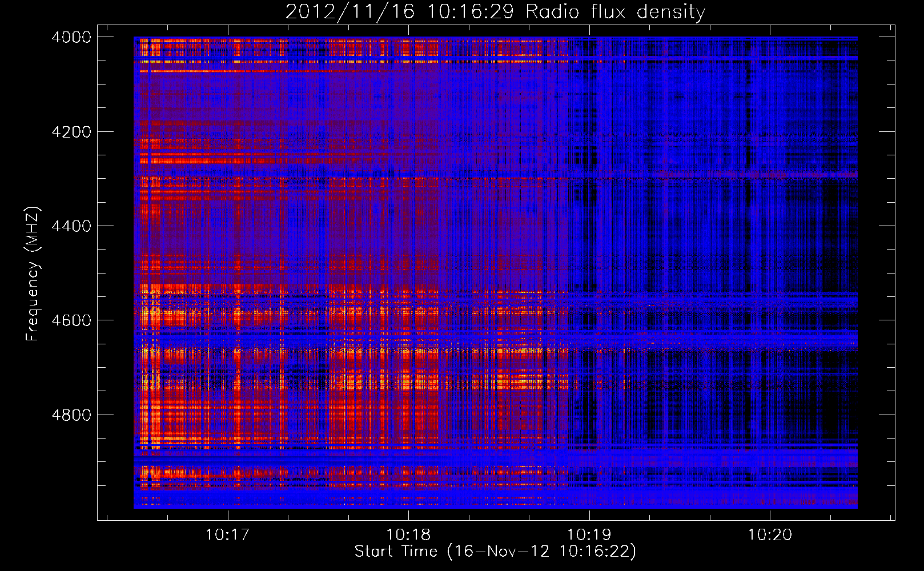Click the 10:18 time tick label
The image size is (924, 571).
[x=408, y=535]
